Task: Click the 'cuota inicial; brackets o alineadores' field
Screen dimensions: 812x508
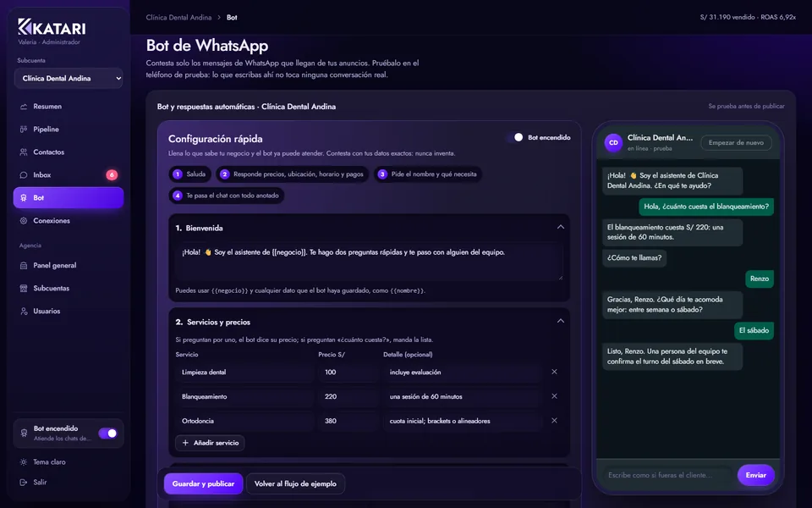Action: coord(463,421)
